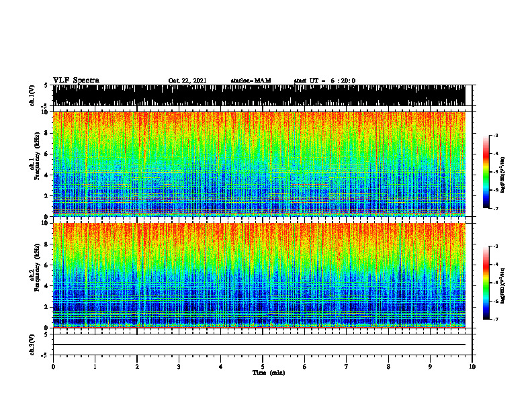Click the ch.1 frequency axis "6" tick label
This screenshot has height=411, width=532.
[46, 154]
